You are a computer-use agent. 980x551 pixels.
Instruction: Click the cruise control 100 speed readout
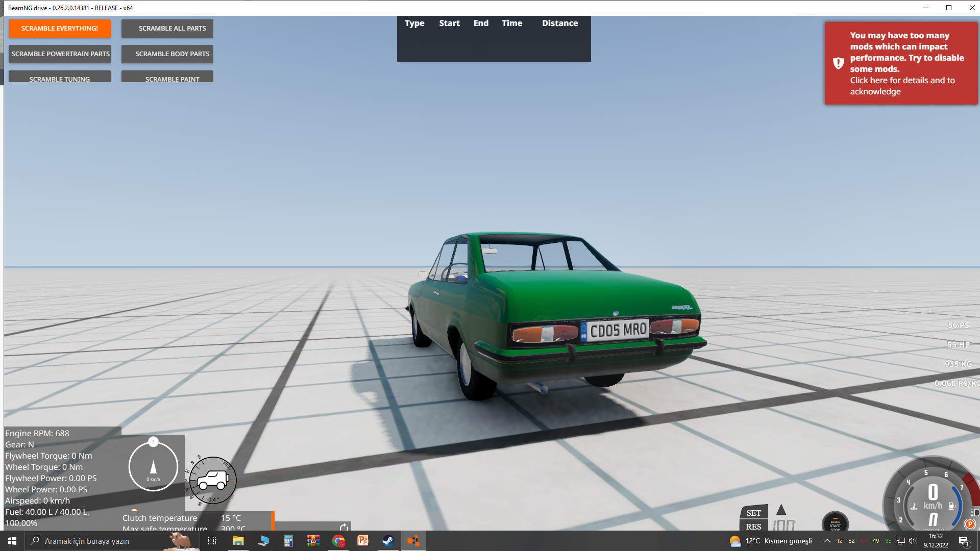point(783,525)
